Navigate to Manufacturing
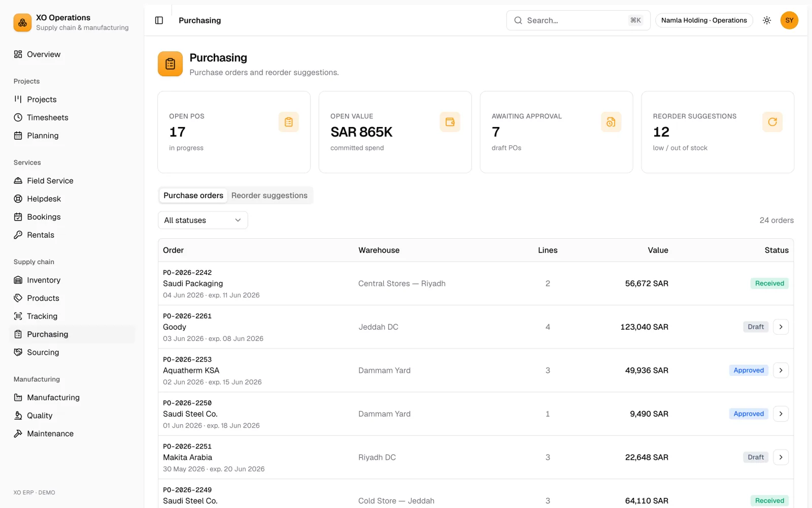The image size is (812, 508). pos(73,397)
